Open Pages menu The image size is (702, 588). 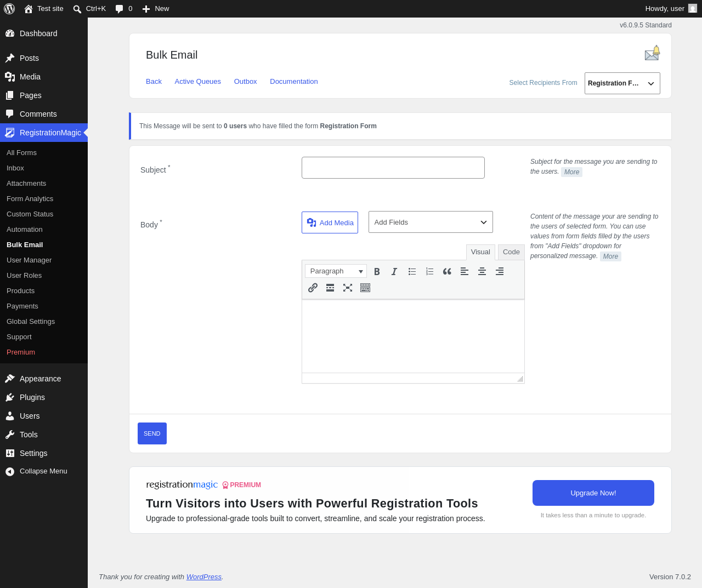tap(44, 95)
